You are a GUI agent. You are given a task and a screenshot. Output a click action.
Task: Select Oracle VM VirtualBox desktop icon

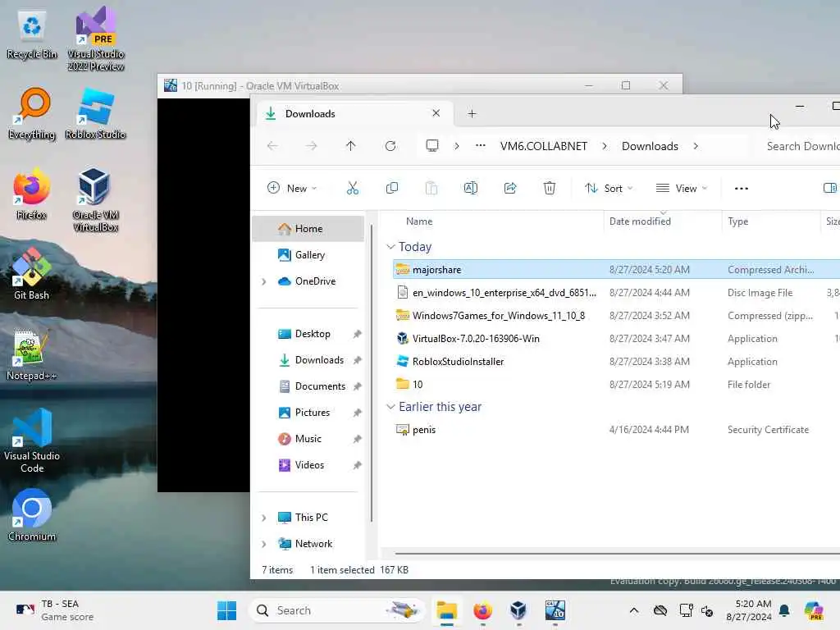pyautogui.click(x=95, y=199)
